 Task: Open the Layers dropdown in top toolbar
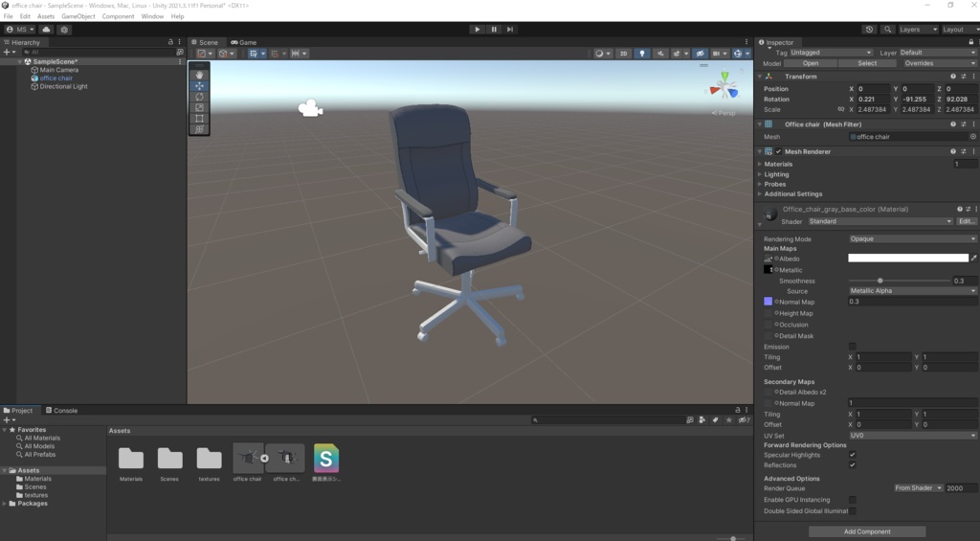[918, 30]
